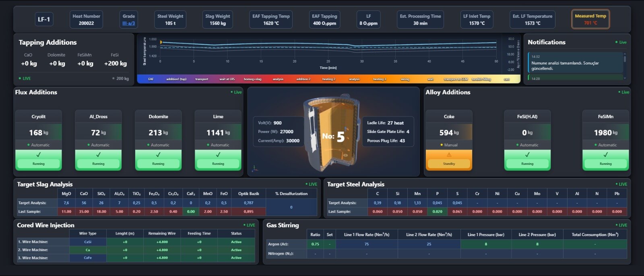Click the warning triangle on Coke card

coord(449,155)
